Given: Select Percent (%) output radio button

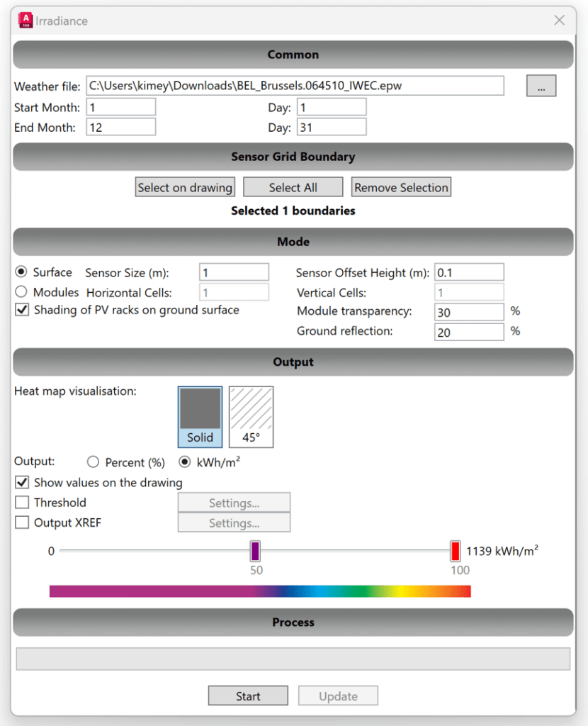Looking at the screenshot, I should (93, 462).
